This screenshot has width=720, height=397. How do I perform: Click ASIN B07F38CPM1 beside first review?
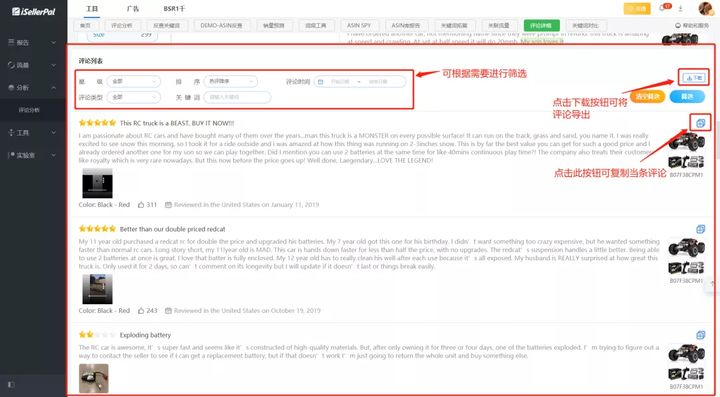686,175
